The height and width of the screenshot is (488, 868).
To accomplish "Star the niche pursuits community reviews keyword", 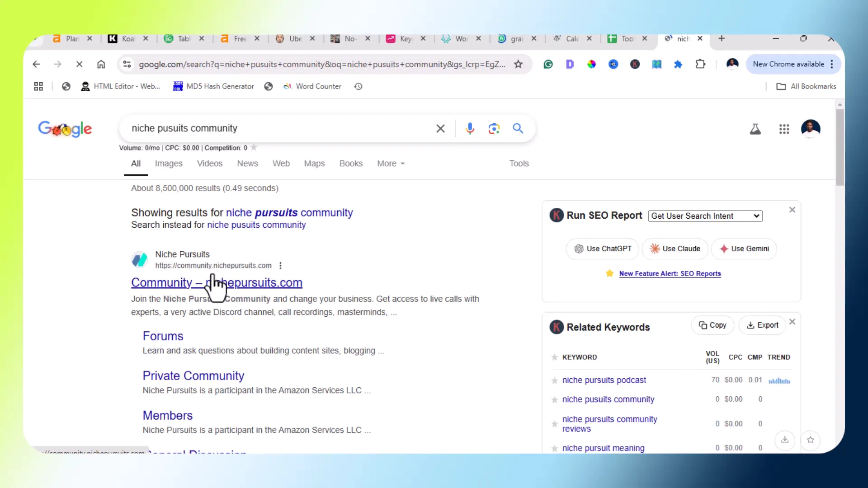I will (x=554, y=424).
